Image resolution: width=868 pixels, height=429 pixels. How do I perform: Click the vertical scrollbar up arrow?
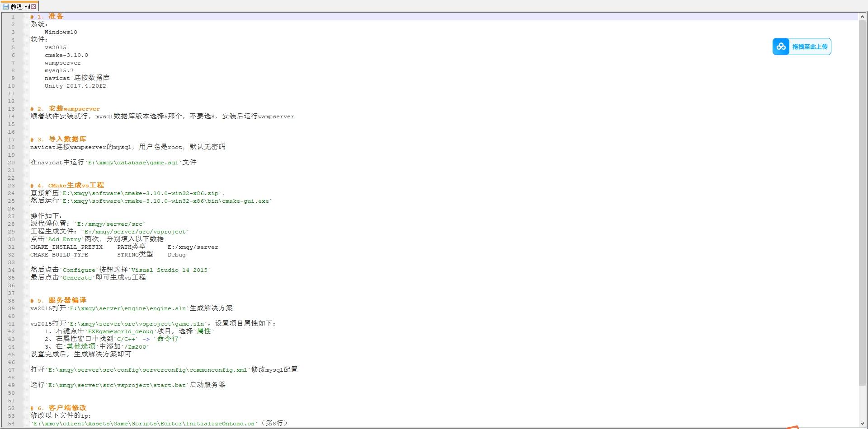[863, 17]
